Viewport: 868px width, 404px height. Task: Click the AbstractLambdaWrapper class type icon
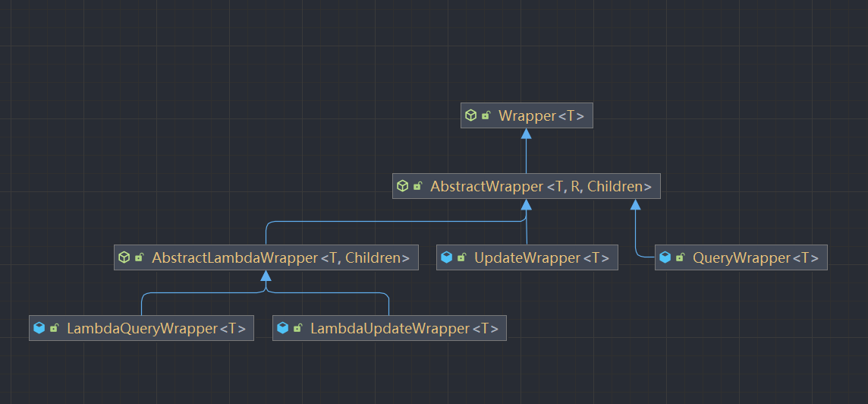click(124, 258)
